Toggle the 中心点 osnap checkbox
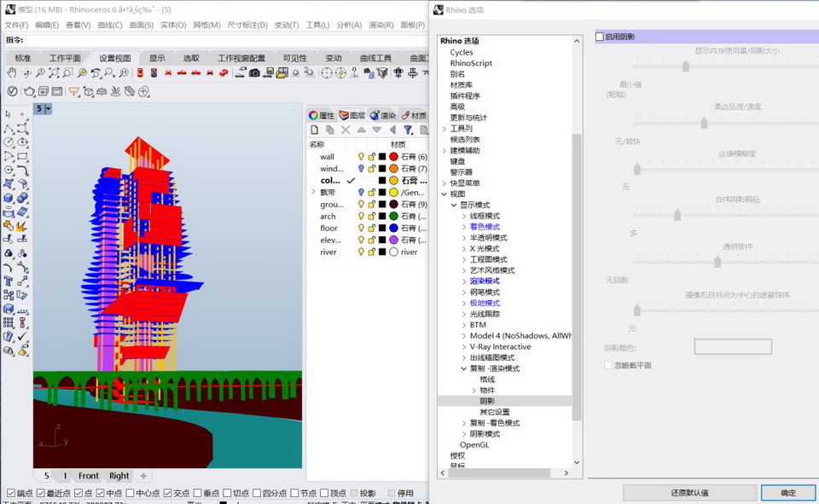Screen dimensions: 819x504 coord(130,493)
